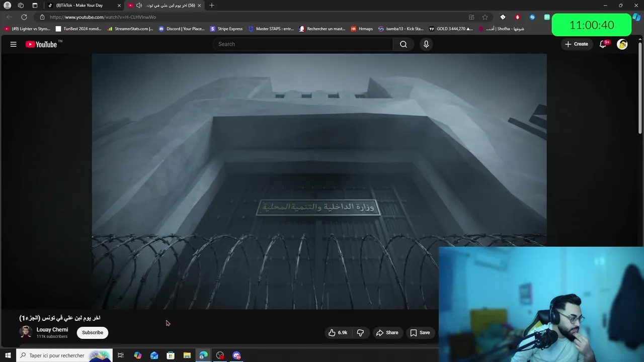The image size is (644, 362).
Task: Open Hrmaps bookmark
Action: (x=362, y=29)
